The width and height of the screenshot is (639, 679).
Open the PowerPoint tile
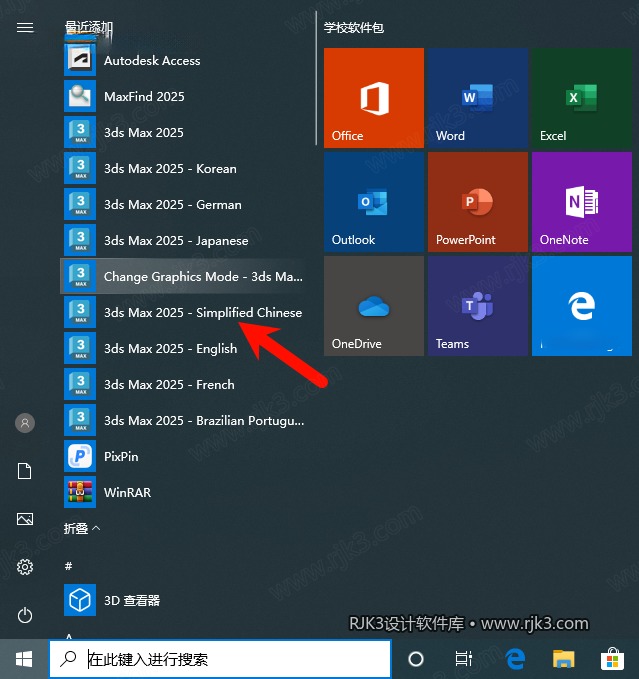(x=478, y=202)
